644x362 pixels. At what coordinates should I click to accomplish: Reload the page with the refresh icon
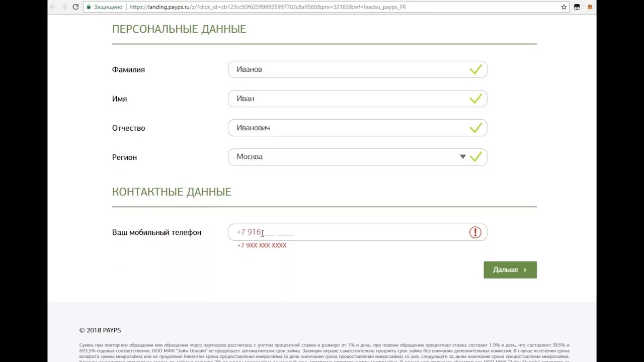75,7
